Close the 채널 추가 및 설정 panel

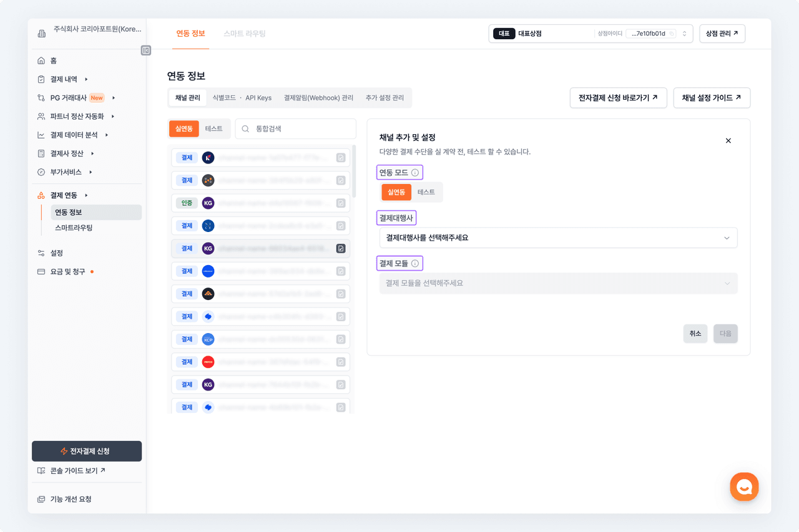click(x=728, y=141)
